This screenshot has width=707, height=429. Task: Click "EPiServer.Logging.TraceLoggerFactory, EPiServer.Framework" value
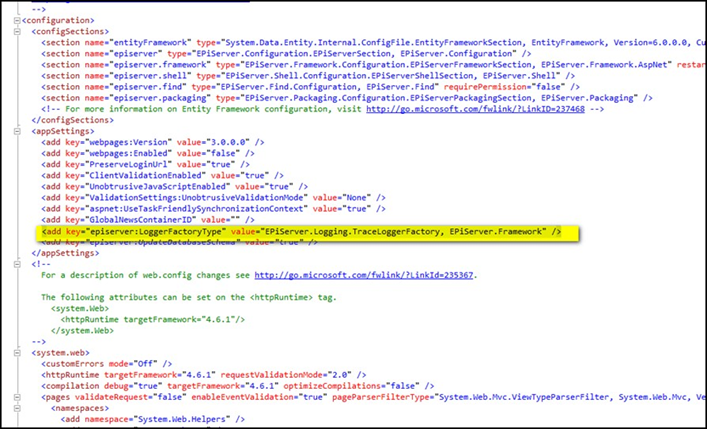(x=403, y=232)
